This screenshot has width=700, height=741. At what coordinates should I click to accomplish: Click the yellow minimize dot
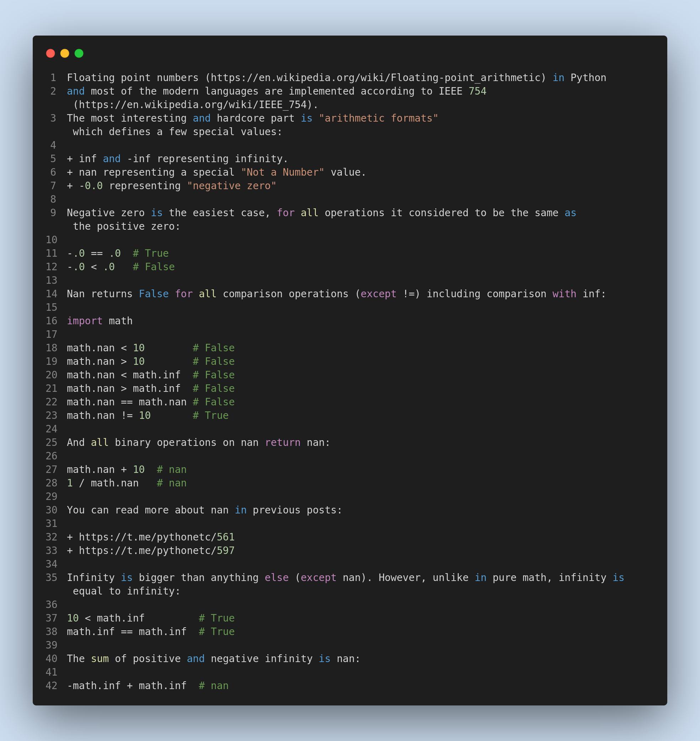tap(64, 53)
